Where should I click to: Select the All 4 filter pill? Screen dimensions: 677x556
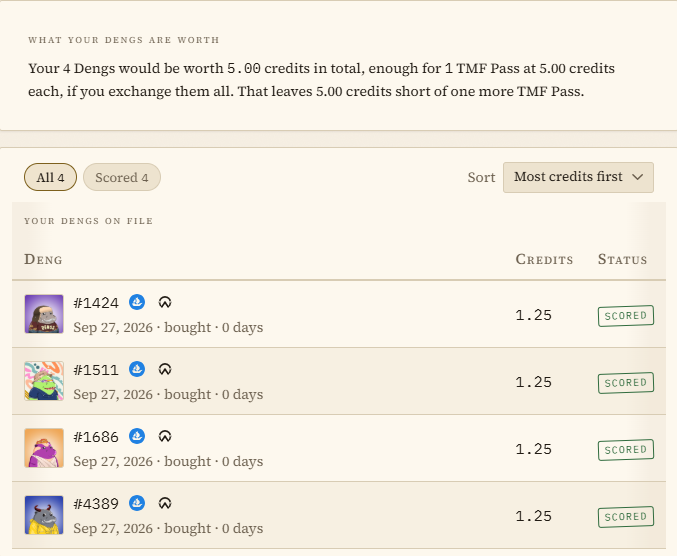coord(51,177)
